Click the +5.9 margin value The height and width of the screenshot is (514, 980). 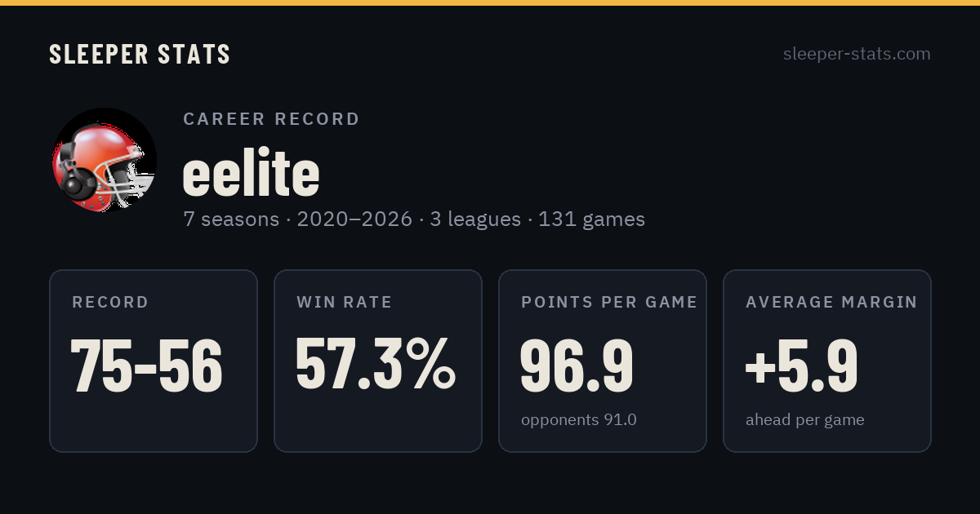tap(801, 366)
